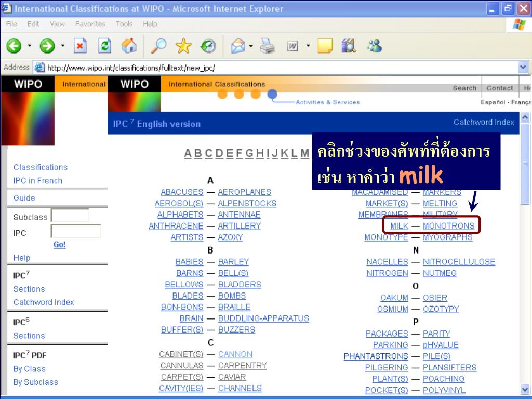Open the CANNON catchword link
Screen dimensions: 532x399
point(235,354)
